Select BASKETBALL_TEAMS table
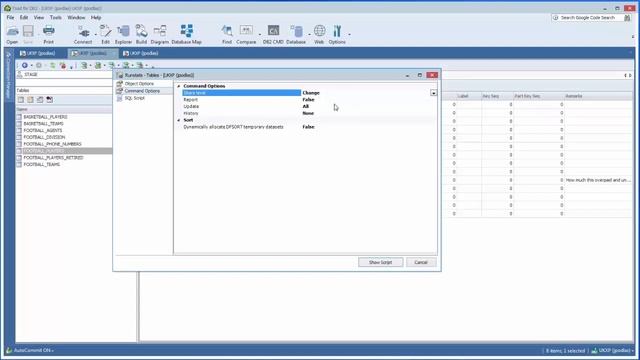The image size is (640, 360). [43, 124]
